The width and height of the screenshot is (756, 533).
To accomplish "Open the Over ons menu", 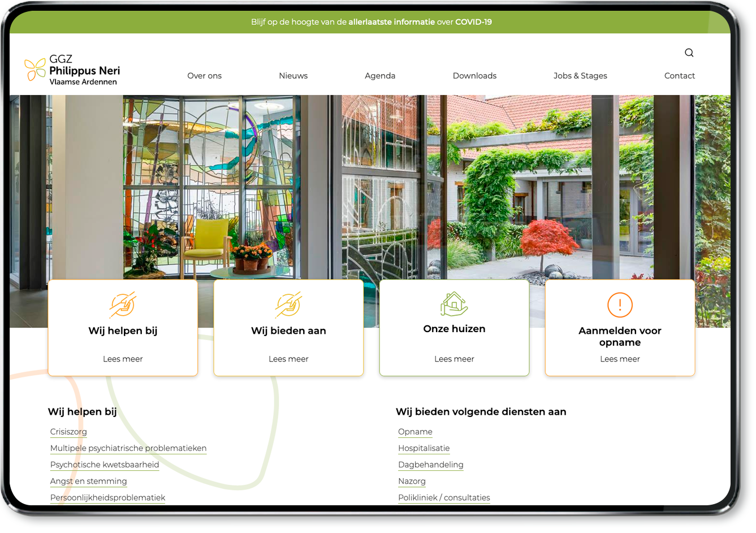I will pos(205,76).
